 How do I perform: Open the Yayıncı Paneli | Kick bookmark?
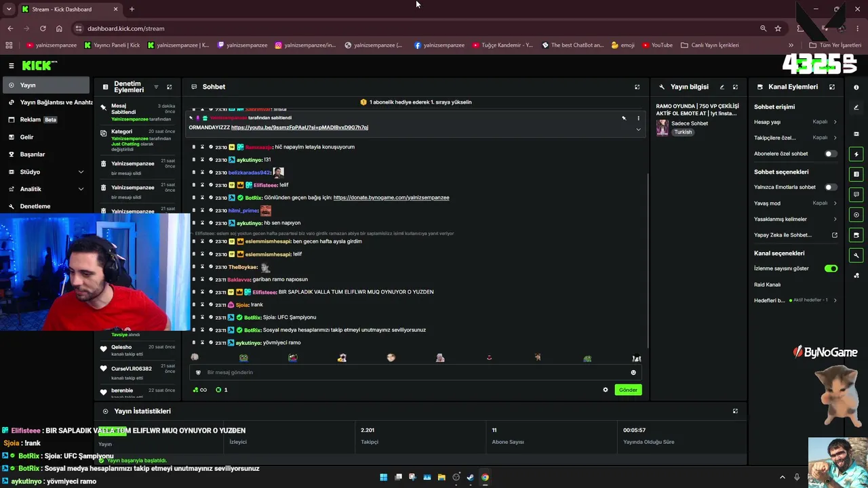tap(112, 45)
